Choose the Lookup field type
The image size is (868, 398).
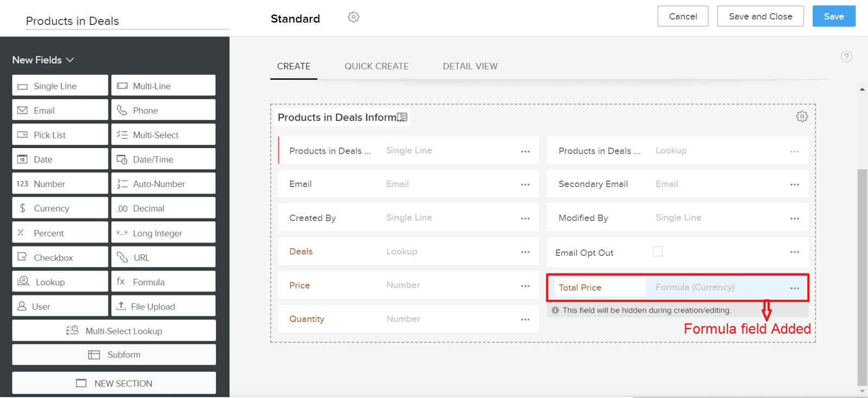[x=60, y=281]
